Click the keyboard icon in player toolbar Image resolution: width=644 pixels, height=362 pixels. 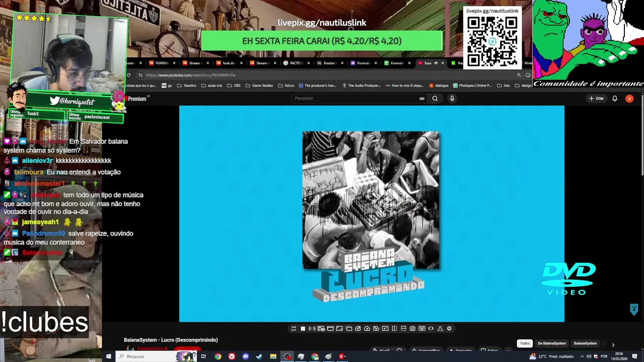422,329
